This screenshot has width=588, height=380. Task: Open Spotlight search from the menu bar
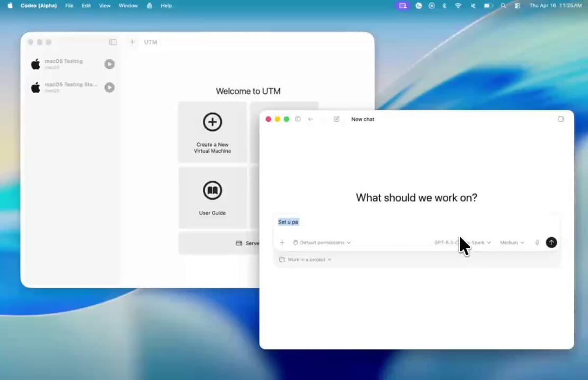503,5
